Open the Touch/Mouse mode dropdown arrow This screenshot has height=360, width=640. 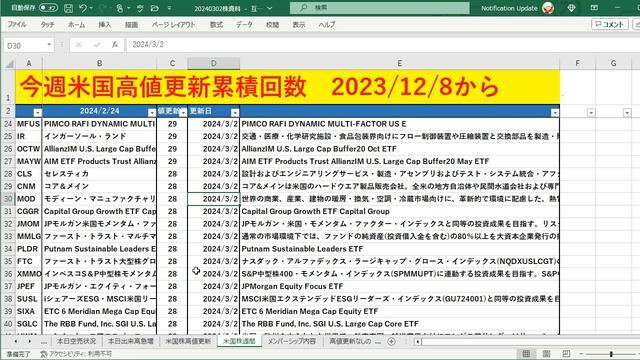coord(128,8)
